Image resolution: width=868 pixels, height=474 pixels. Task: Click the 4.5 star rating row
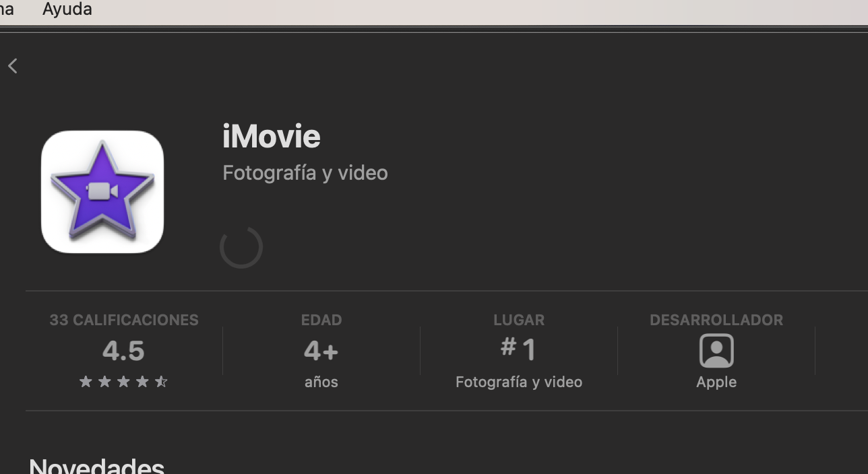[123, 382]
